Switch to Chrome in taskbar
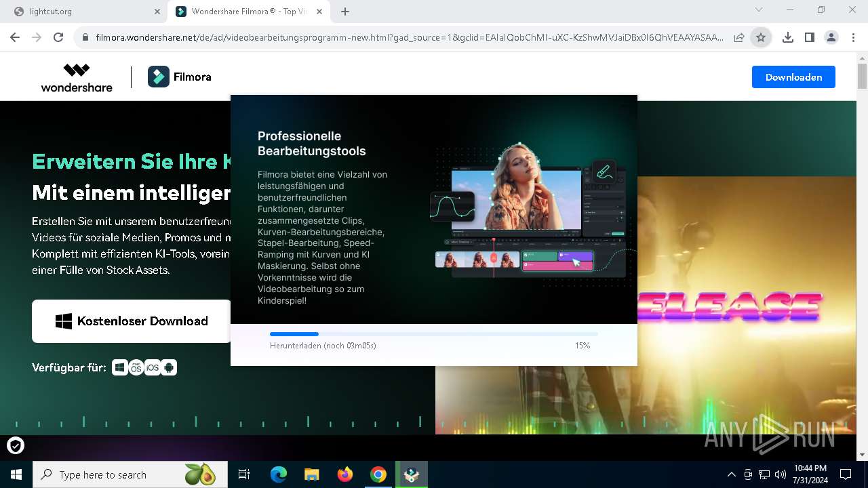Image resolution: width=868 pixels, height=488 pixels. point(378,474)
